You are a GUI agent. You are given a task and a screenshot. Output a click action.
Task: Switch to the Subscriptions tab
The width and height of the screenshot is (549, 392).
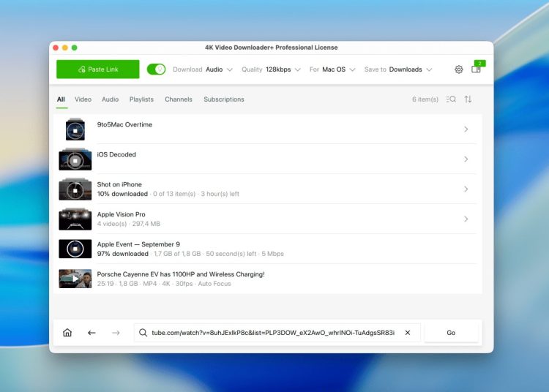[224, 99]
